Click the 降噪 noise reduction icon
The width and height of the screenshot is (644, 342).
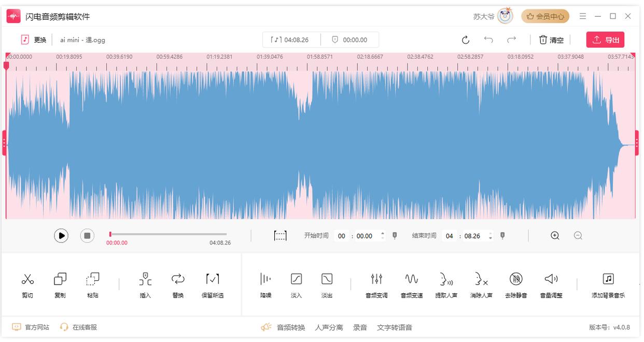(265, 280)
